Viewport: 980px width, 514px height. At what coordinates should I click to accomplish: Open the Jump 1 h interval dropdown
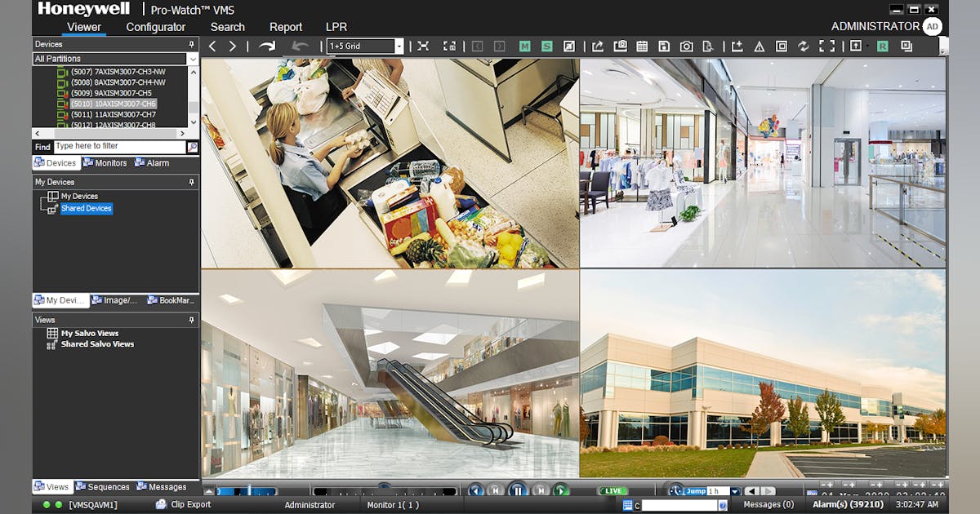point(735,491)
